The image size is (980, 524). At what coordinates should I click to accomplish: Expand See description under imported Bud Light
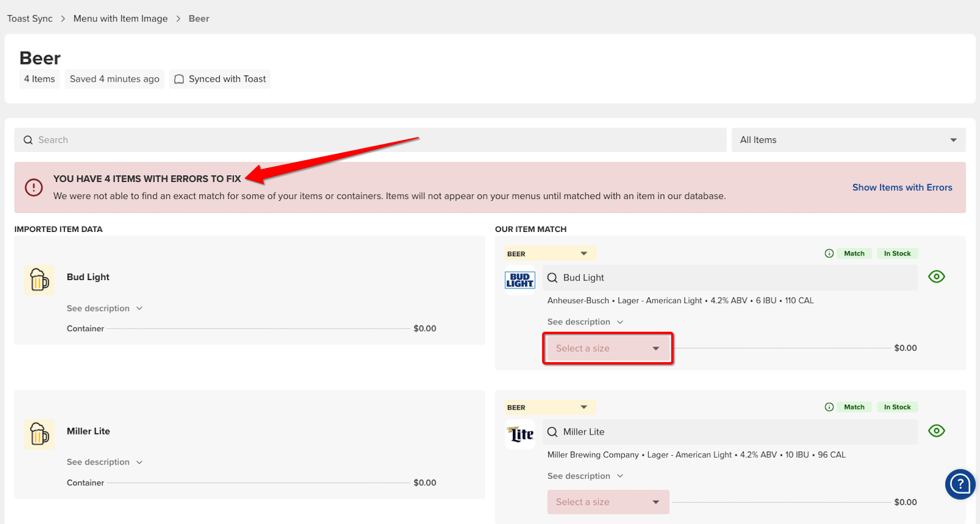(104, 309)
